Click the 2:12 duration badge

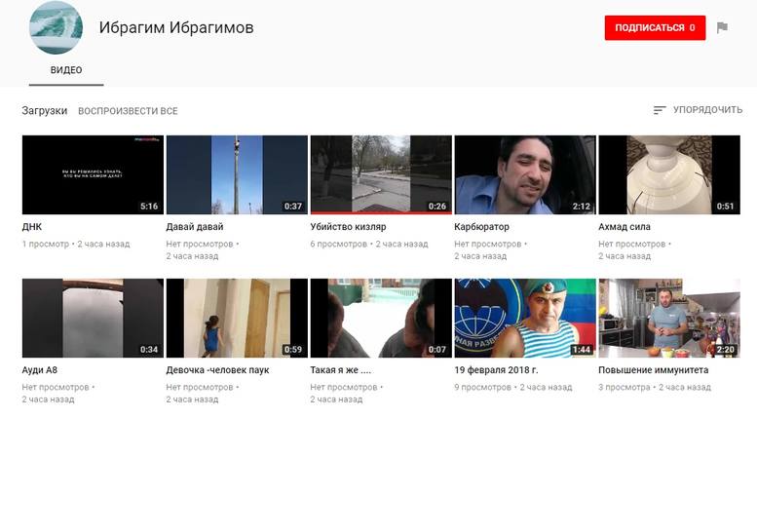(582, 207)
